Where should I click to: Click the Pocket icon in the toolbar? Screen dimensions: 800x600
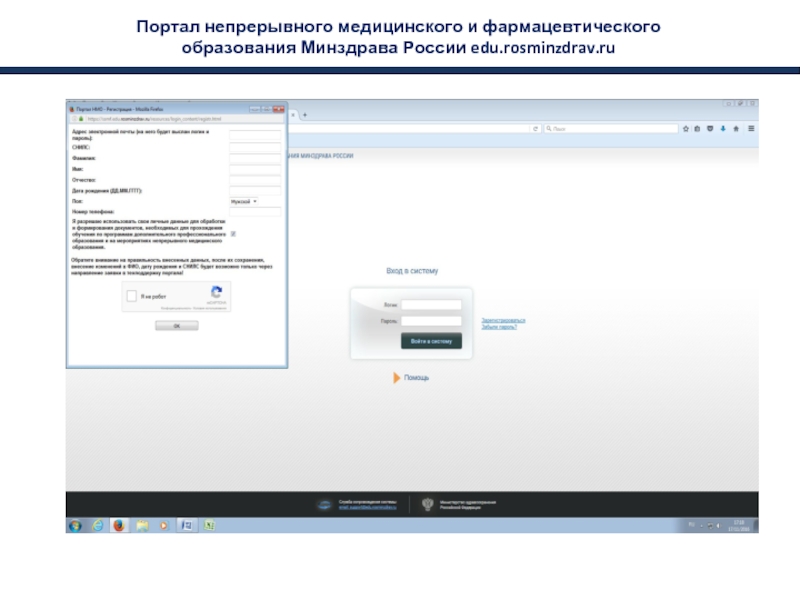coord(709,129)
